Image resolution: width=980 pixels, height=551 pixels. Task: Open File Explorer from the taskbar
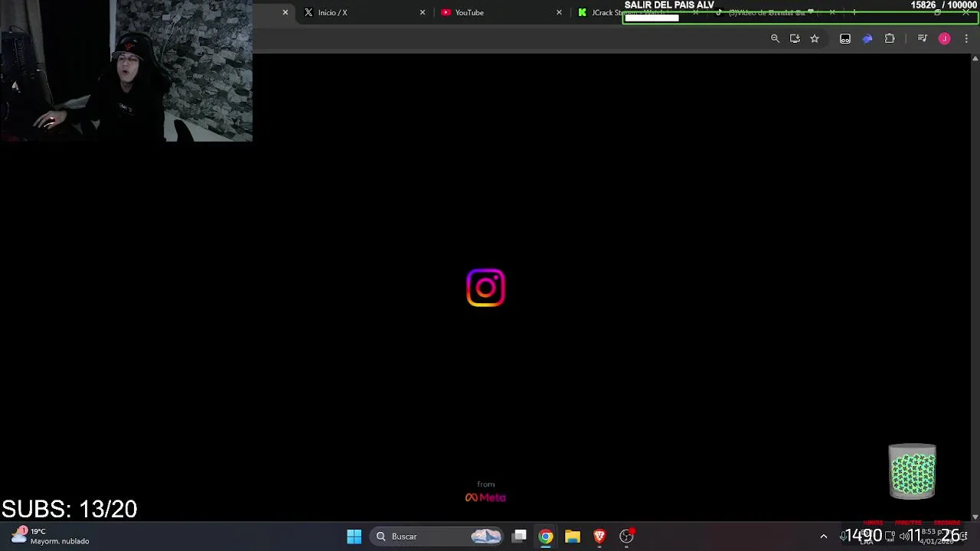pyautogui.click(x=573, y=536)
